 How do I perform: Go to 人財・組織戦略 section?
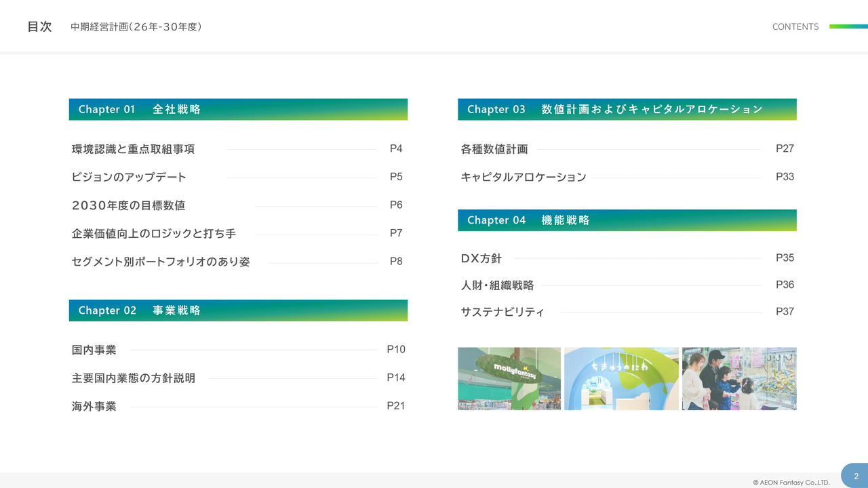[x=497, y=285]
